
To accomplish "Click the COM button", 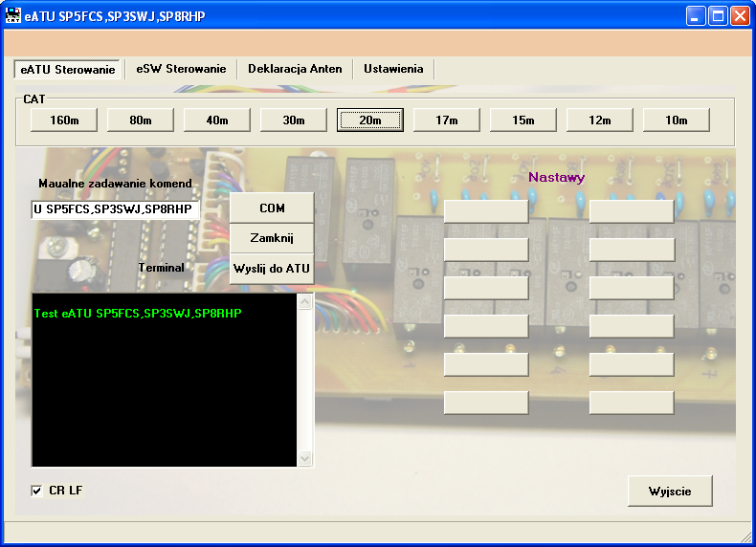I will (272, 208).
